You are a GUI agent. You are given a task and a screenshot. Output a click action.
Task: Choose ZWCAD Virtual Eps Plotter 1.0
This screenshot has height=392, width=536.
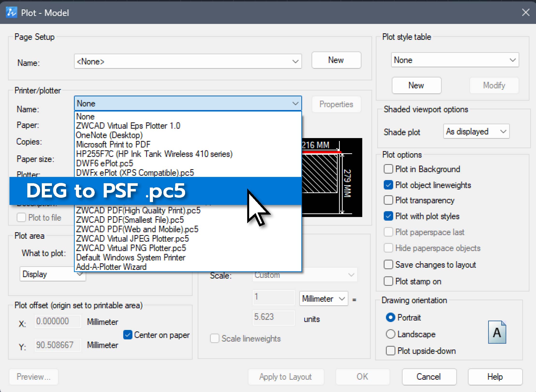(188, 126)
